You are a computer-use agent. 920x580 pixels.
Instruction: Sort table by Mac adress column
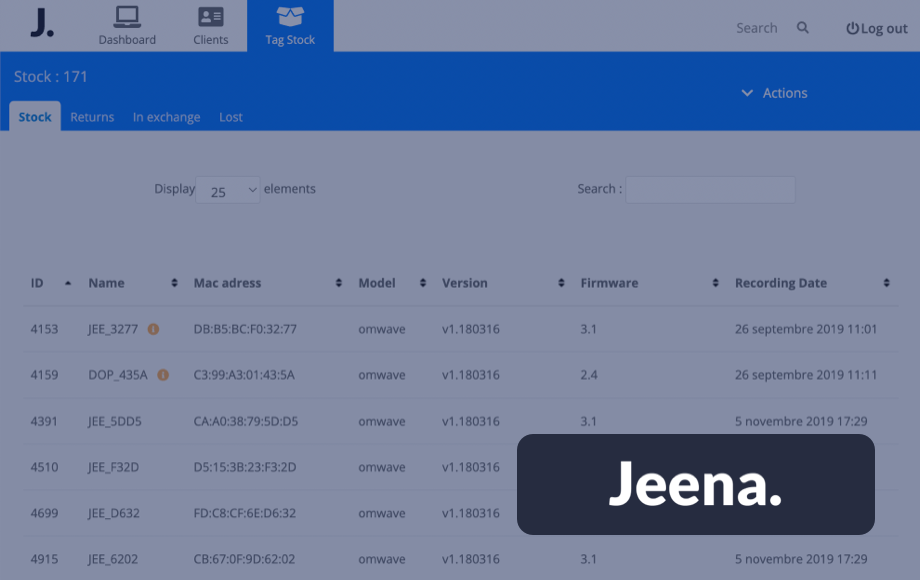pyautogui.click(x=339, y=283)
